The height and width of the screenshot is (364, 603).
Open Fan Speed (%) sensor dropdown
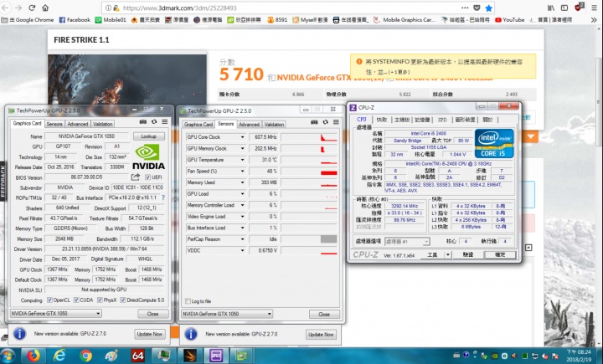pos(242,171)
